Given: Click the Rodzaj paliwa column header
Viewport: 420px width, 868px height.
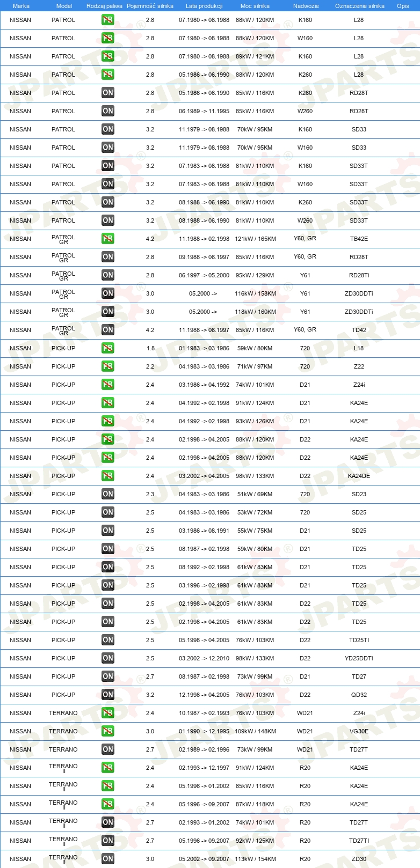Looking at the screenshot, I should 104,6.
